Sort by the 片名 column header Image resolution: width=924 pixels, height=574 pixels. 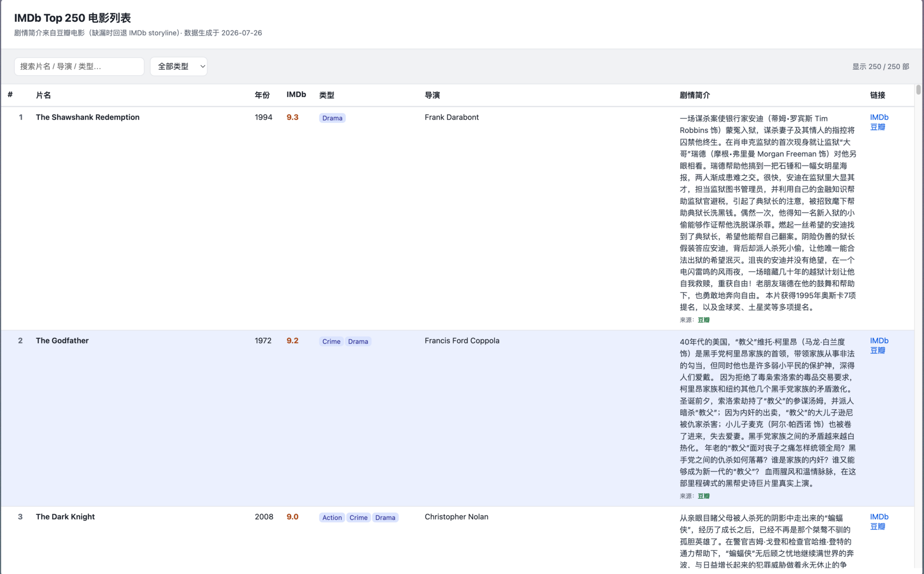(x=43, y=95)
